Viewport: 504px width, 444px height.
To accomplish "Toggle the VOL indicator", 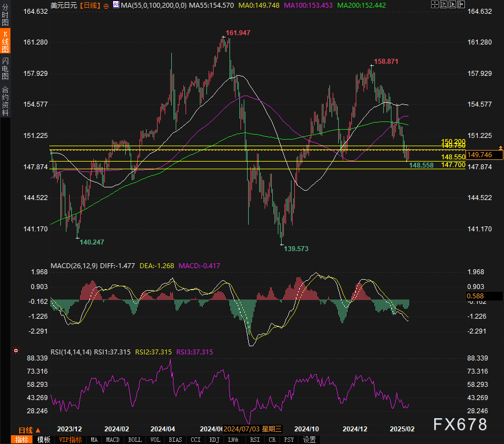I will pos(155,440).
